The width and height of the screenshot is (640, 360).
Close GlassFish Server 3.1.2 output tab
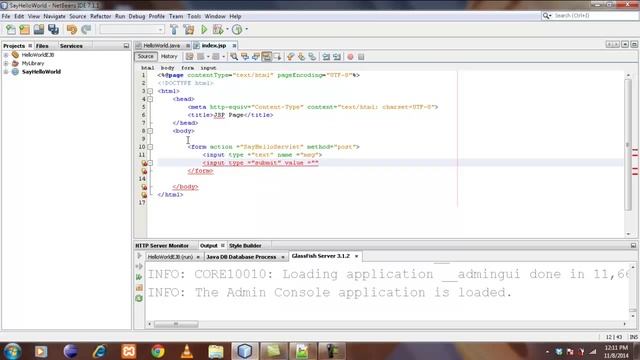(356, 256)
